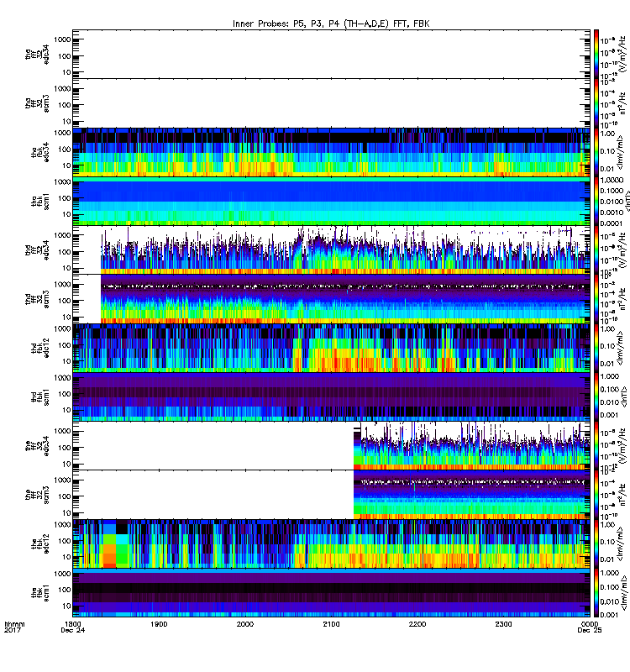
Task: Pick the color bar of thd fff scm3
Action: coord(596,299)
